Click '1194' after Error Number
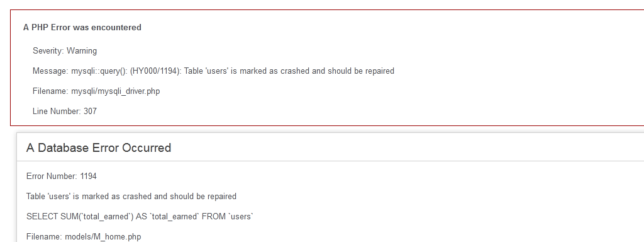Screen dimensions: 644x242 [x=88, y=176]
